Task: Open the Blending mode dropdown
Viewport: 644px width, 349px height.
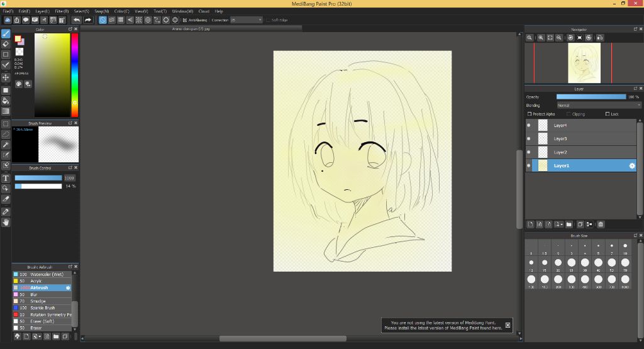Action: pyautogui.click(x=599, y=106)
